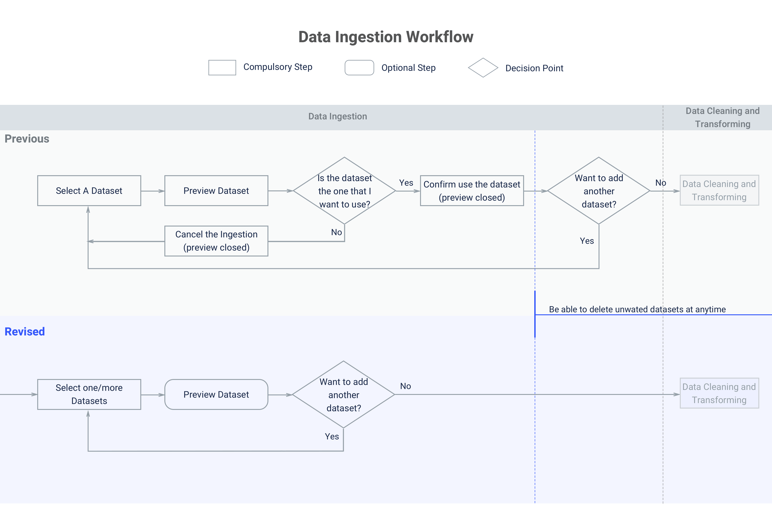Click the 'Be able to delete unwated datasets' note
The width and height of the screenshot is (772, 532).
pyautogui.click(x=637, y=309)
